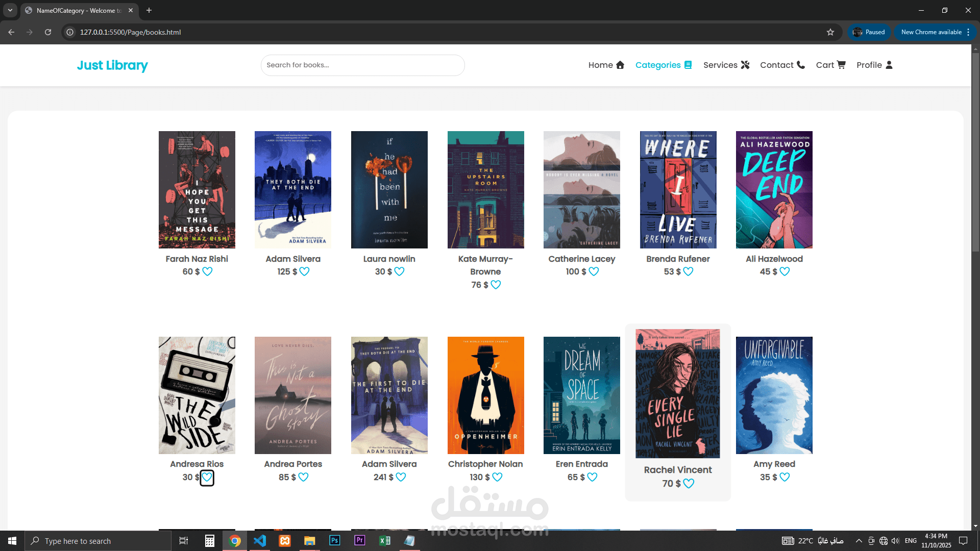Select the Oppenheimer book cover
This screenshot has height=551, width=980.
[486, 395]
